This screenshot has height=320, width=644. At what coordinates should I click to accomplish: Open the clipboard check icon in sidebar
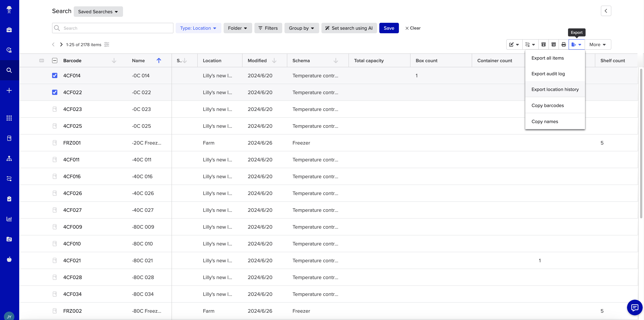[x=9, y=199]
